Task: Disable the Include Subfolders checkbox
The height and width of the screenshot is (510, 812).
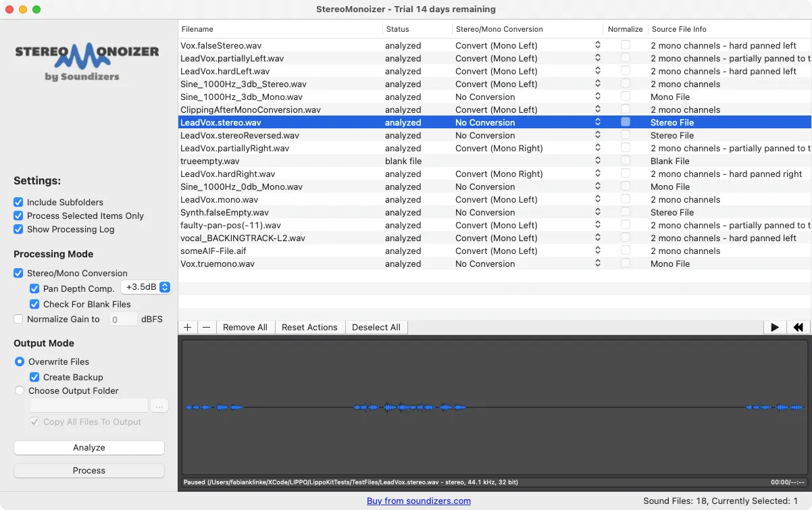Action: [18, 202]
